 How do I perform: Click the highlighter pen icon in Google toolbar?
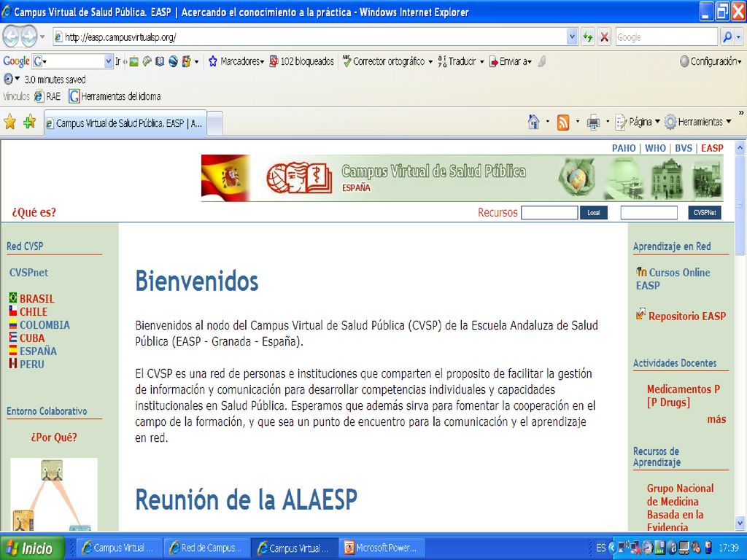(x=542, y=61)
